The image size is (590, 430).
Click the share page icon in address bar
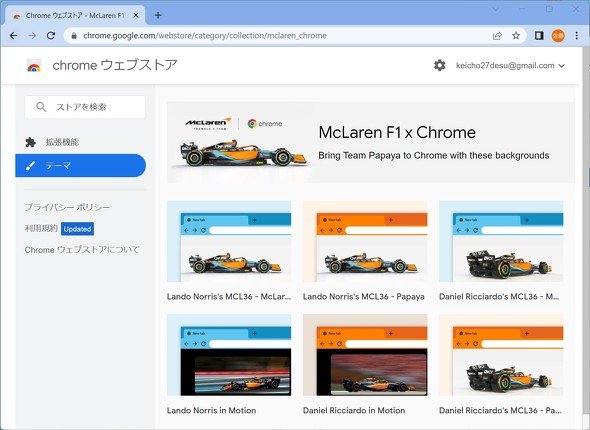497,36
